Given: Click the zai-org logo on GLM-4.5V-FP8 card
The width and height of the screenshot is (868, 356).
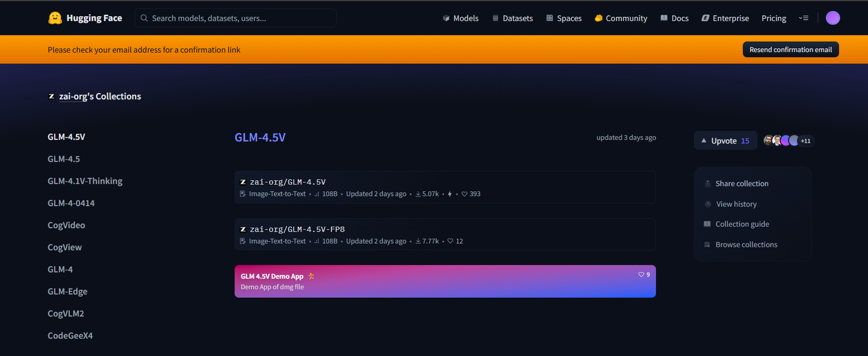Looking at the screenshot, I should point(243,229).
